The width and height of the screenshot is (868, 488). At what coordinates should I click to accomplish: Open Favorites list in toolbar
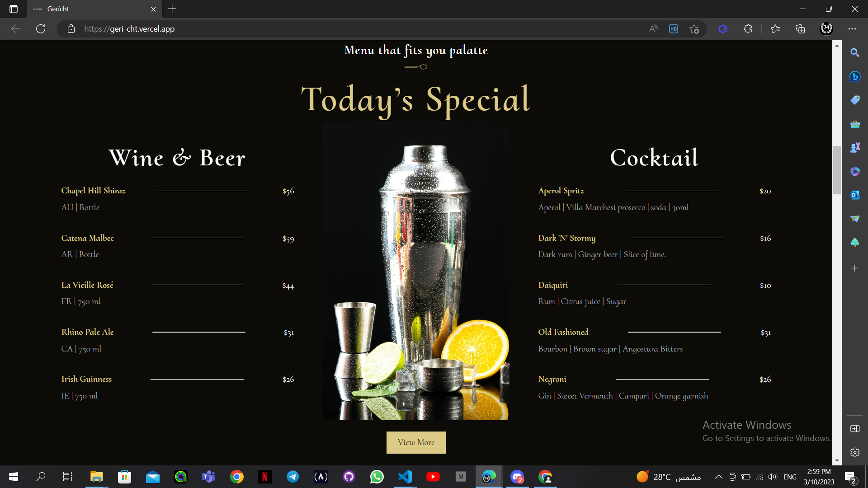point(775,29)
